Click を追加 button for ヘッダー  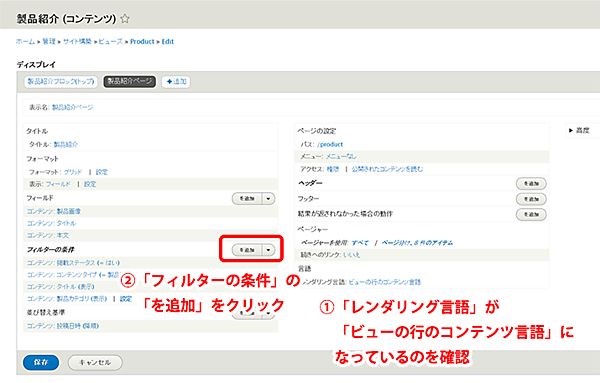pos(531,184)
